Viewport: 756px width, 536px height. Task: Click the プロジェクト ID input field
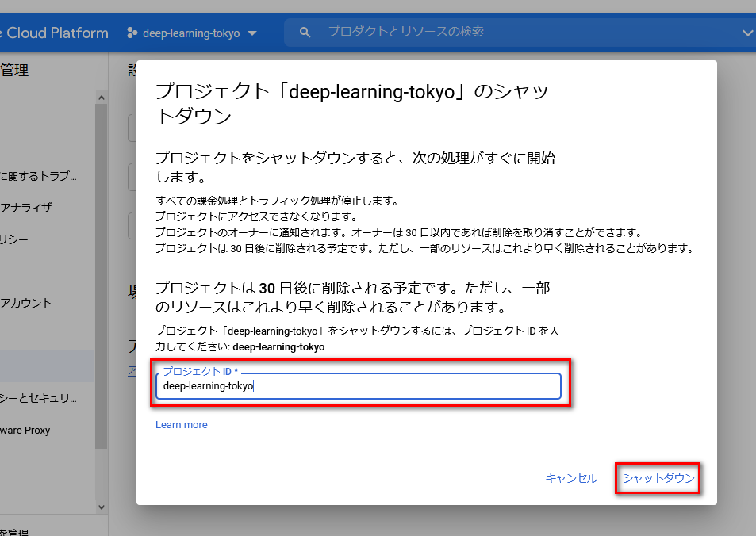359,385
